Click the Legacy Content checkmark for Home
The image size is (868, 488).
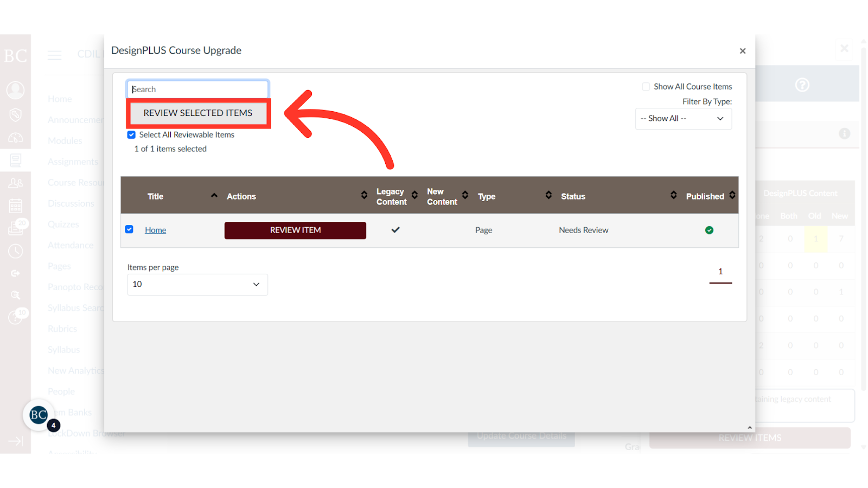pyautogui.click(x=395, y=230)
